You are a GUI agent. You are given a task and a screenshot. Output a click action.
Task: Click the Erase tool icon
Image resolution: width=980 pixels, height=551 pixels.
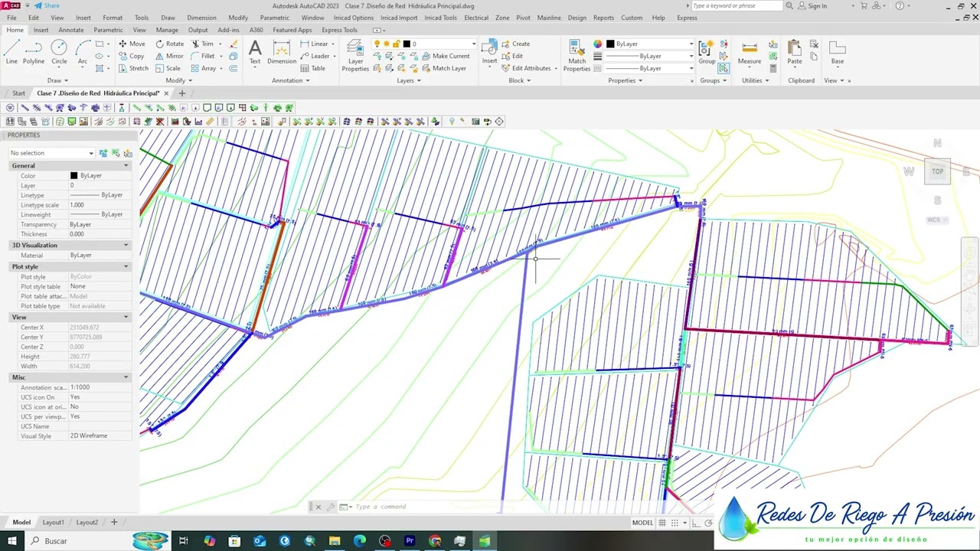point(234,44)
